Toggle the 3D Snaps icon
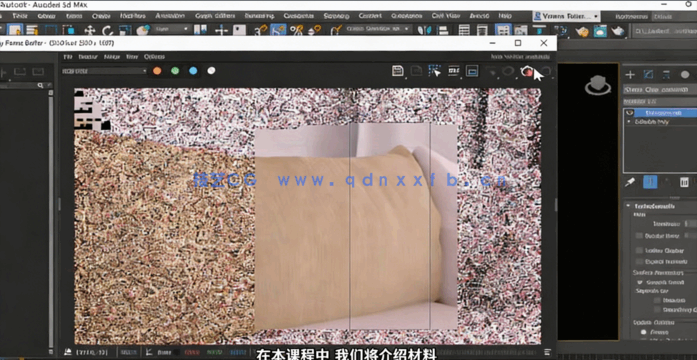Image resolution: width=697 pixels, height=360 pixels. coord(261,30)
